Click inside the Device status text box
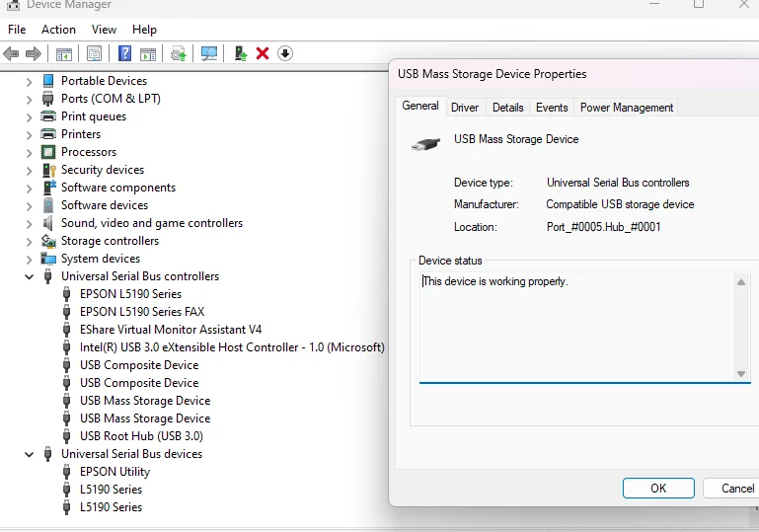 tap(576, 327)
